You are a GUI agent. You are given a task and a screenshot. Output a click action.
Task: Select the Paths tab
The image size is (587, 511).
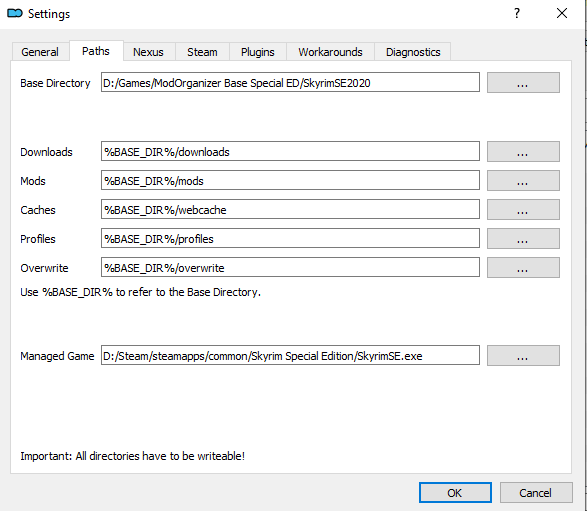click(x=96, y=51)
